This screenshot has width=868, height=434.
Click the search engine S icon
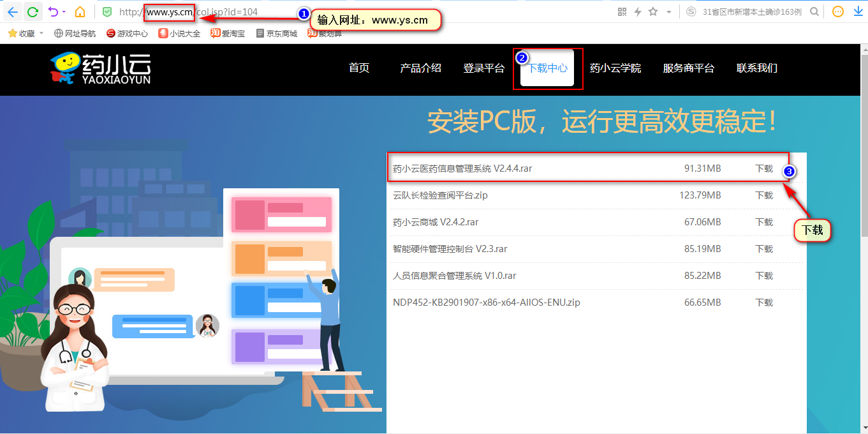pyautogui.click(x=692, y=11)
